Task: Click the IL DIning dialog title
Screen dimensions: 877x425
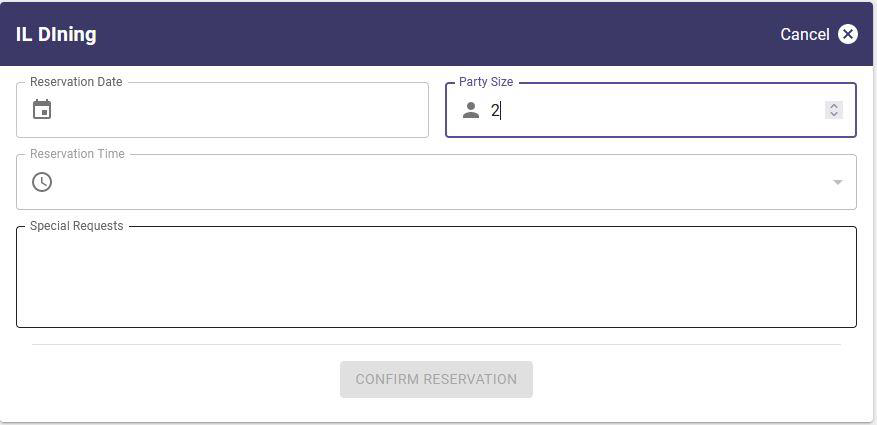Action: coord(56,34)
